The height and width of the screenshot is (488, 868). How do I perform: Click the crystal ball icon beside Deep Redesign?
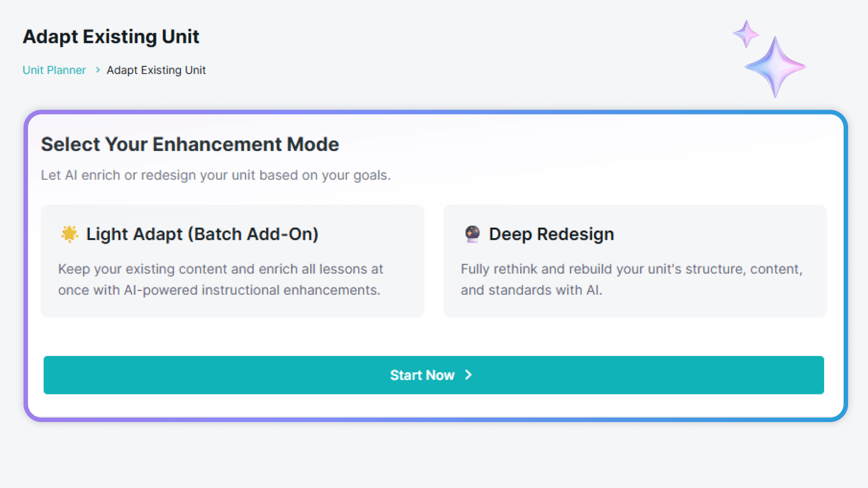point(472,234)
